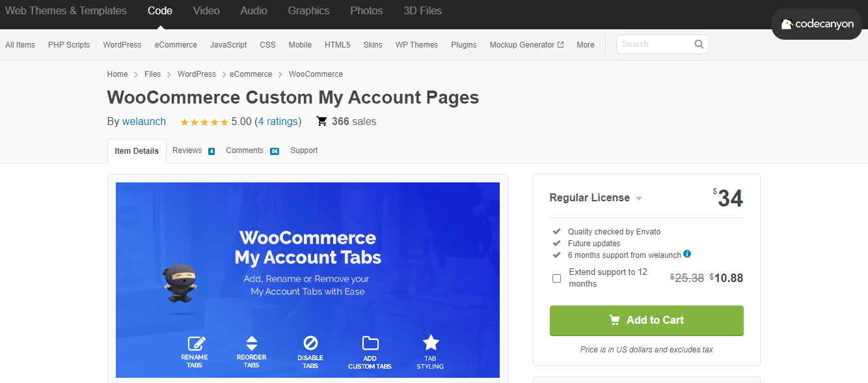Click the search magnifier icon
Screen dimensions: 868x383
click(x=699, y=44)
